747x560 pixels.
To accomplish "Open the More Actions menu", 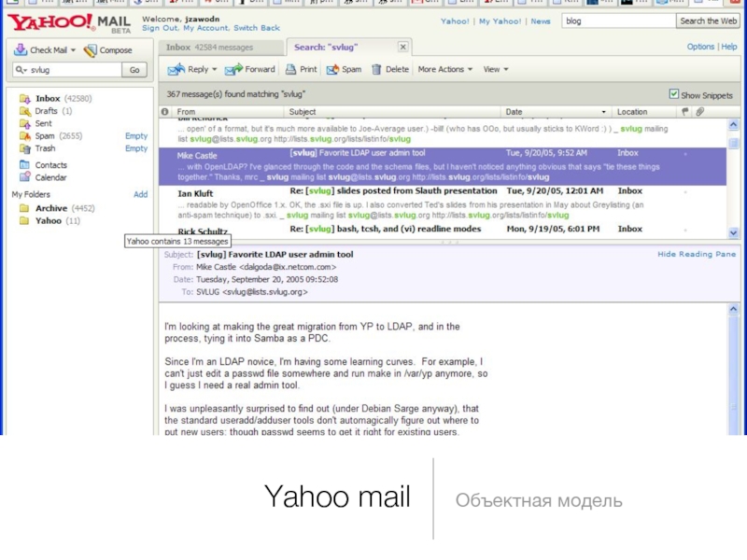I will (x=445, y=69).
